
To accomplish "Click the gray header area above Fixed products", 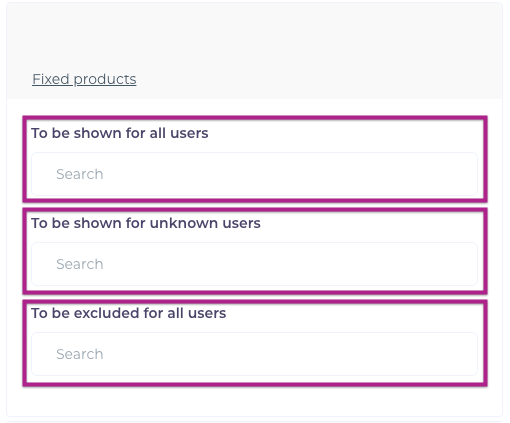I will [254, 33].
